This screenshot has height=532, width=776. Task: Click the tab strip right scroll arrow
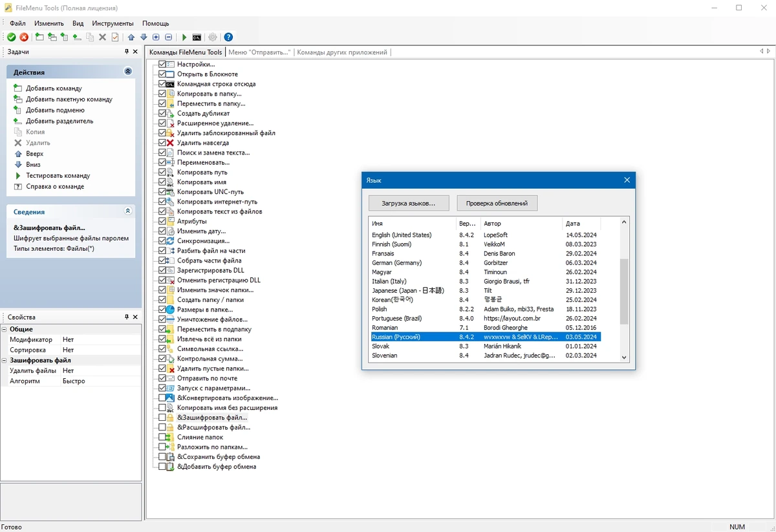pyautogui.click(x=769, y=52)
